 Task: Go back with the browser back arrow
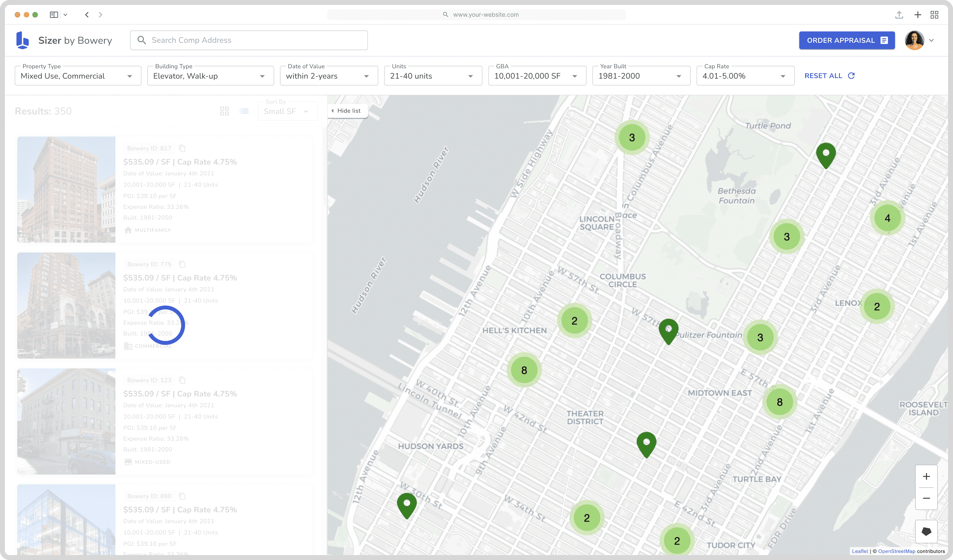(x=87, y=15)
